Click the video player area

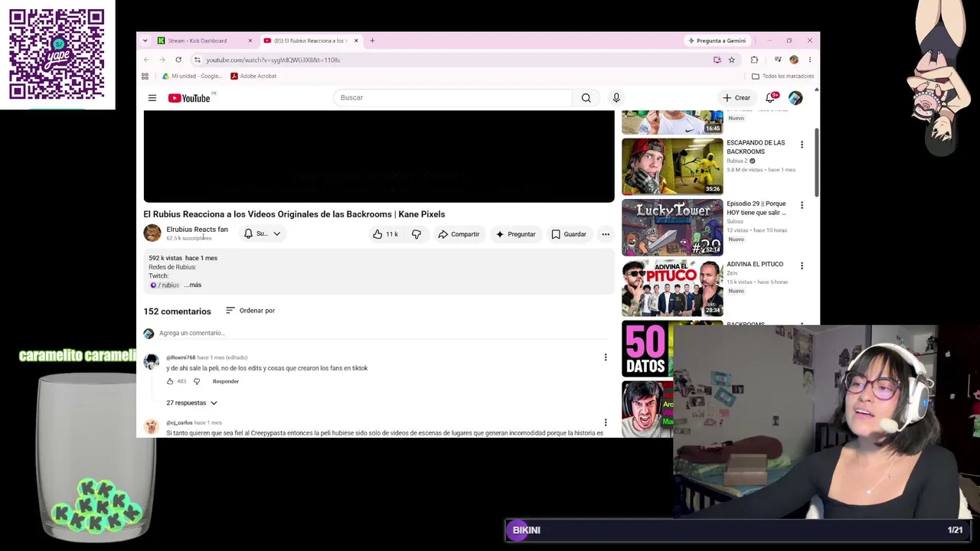coord(379,157)
